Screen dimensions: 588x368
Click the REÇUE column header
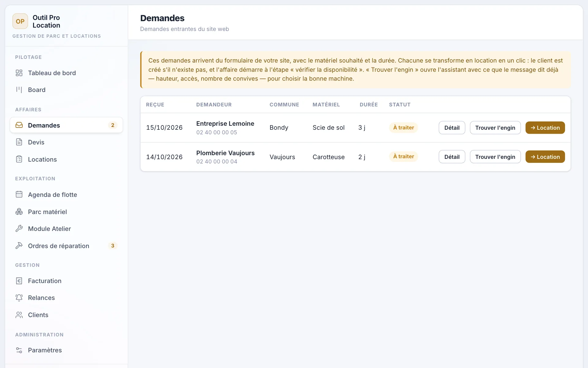[x=155, y=105]
